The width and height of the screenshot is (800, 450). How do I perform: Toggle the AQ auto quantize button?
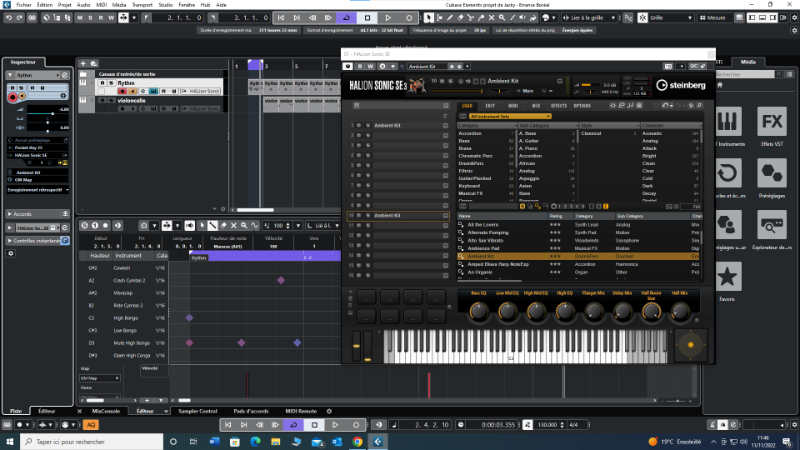[91, 425]
